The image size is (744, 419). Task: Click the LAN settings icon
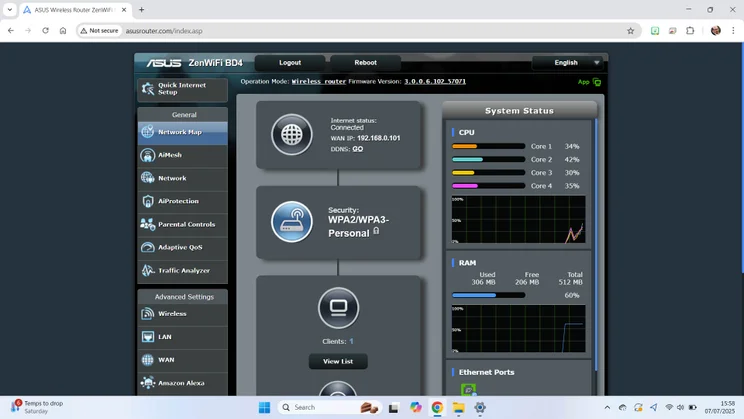point(148,337)
